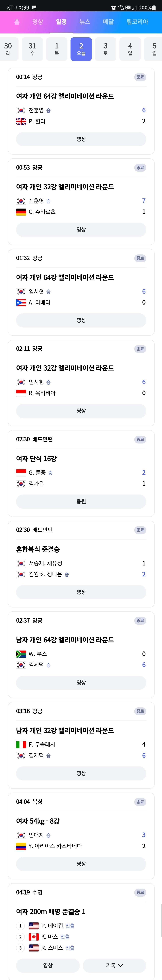Tap the German flag beside C. 슈바르츠
Viewport: 162px width, 980px height.
21,212
